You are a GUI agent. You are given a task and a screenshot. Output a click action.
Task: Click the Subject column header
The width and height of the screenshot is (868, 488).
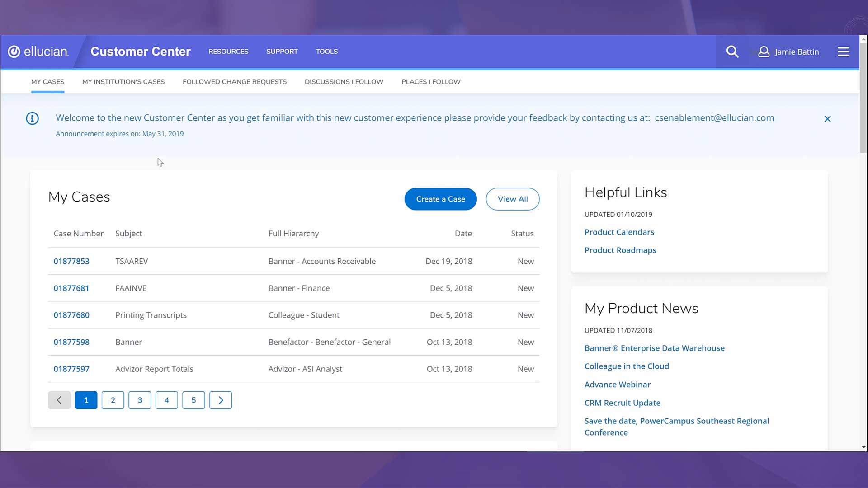(x=128, y=234)
